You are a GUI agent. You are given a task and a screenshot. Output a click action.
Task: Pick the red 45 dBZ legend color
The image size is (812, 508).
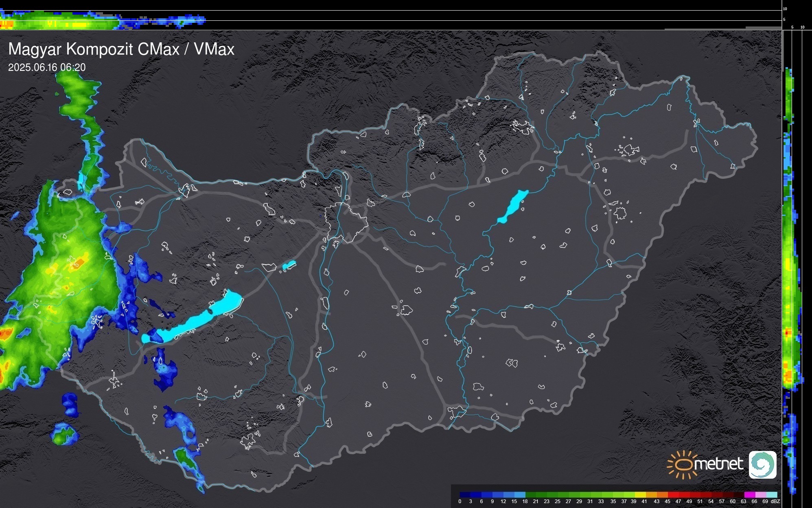pos(673,495)
